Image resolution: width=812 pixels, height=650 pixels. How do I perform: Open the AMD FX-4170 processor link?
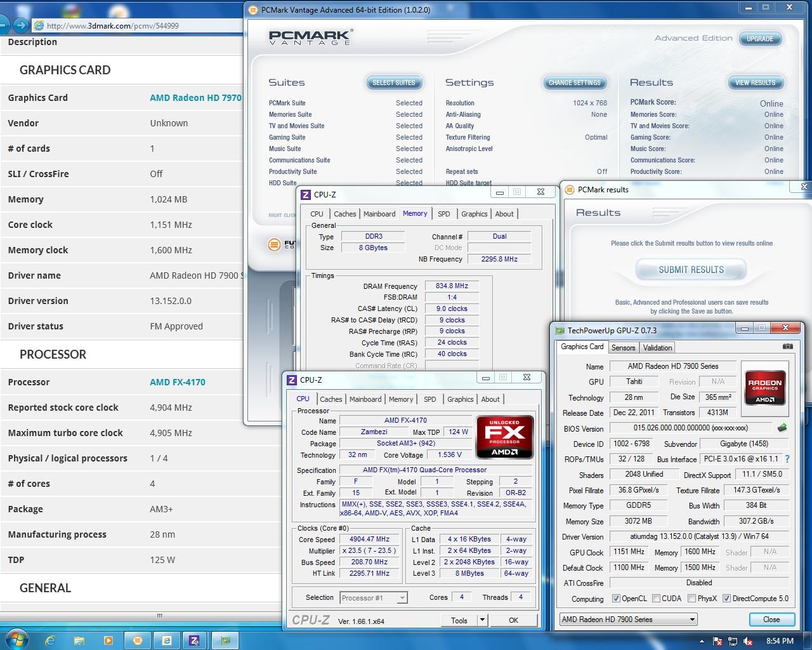pyautogui.click(x=178, y=382)
